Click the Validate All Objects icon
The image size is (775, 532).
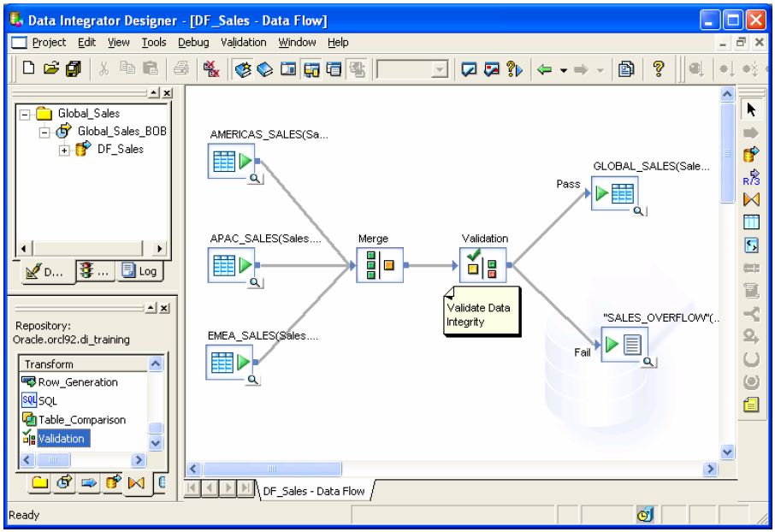(491, 68)
